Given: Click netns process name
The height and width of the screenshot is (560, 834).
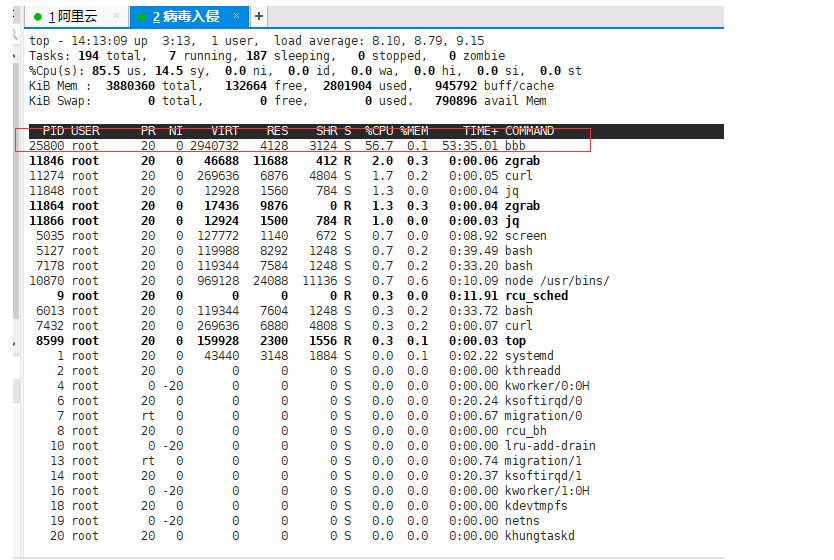Looking at the screenshot, I should coord(522,521).
